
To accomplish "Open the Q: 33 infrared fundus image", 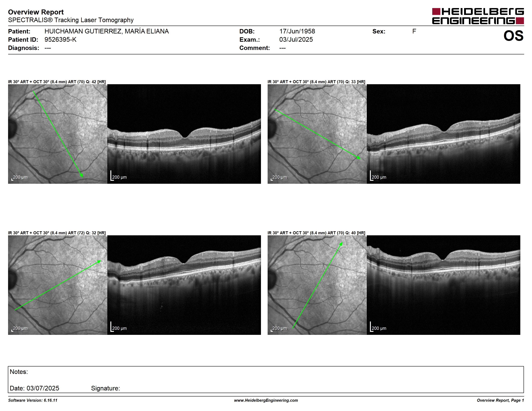I will tap(317, 134).
